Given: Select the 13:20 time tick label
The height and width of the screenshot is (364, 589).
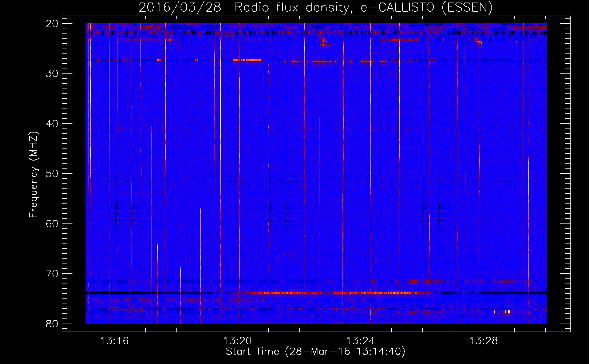Looking at the screenshot, I should [238, 341].
